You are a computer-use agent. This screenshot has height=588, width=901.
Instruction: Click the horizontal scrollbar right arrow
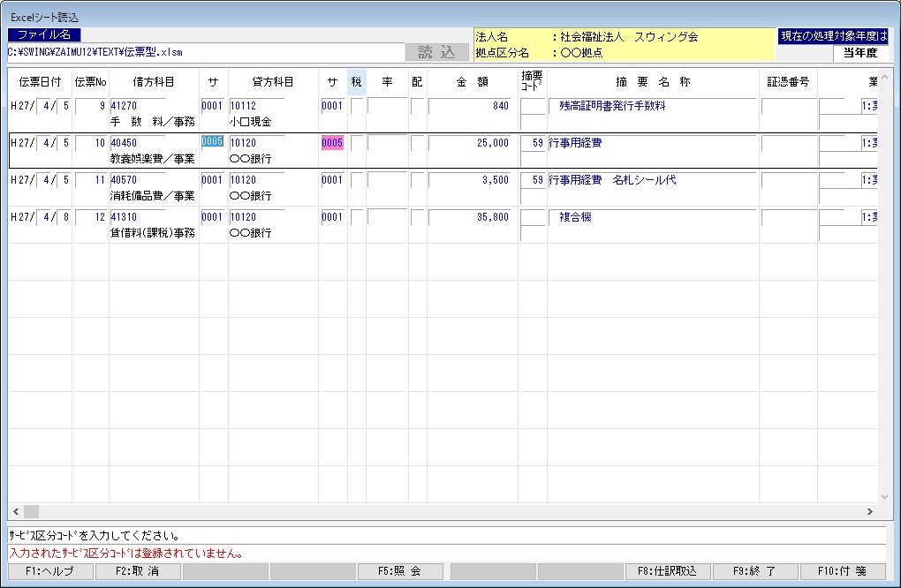[x=869, y=512]
